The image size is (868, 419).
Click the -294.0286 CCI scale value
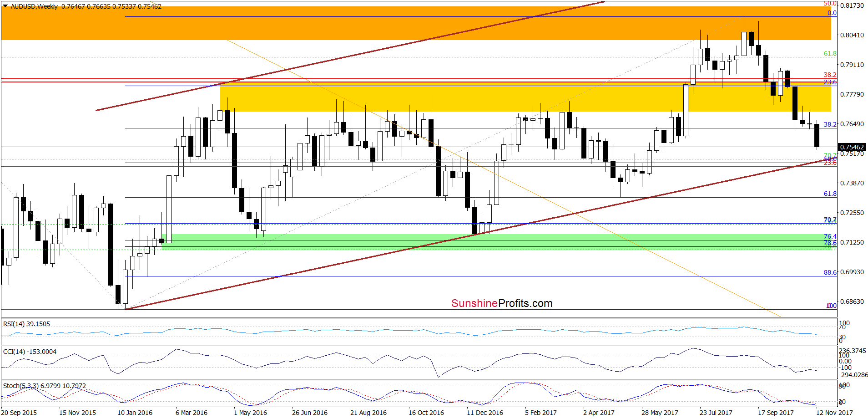point(853,375)
